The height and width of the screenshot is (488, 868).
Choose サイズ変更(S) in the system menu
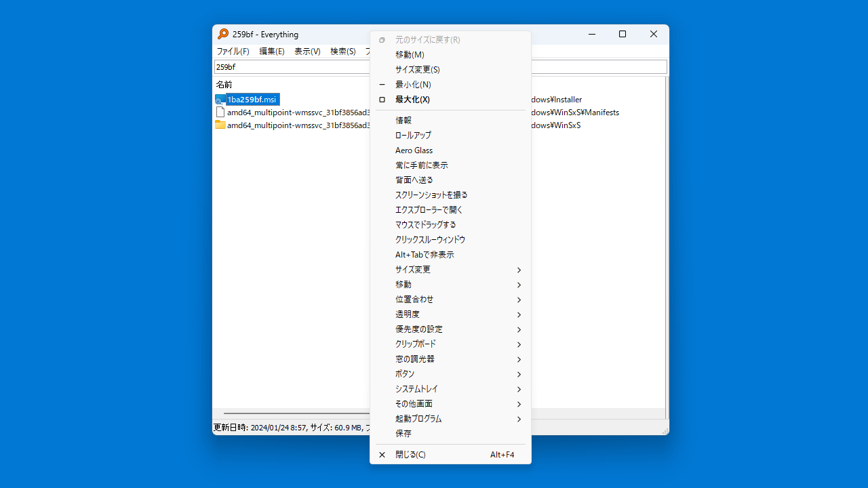click(x=450, y=70)
